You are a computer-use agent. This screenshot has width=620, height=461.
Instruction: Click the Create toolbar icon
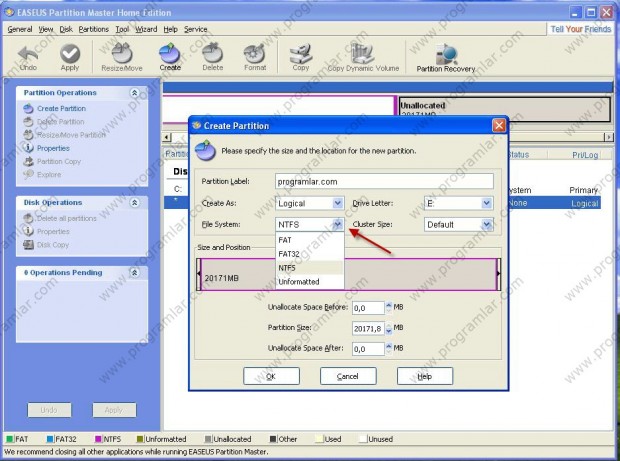170,54
